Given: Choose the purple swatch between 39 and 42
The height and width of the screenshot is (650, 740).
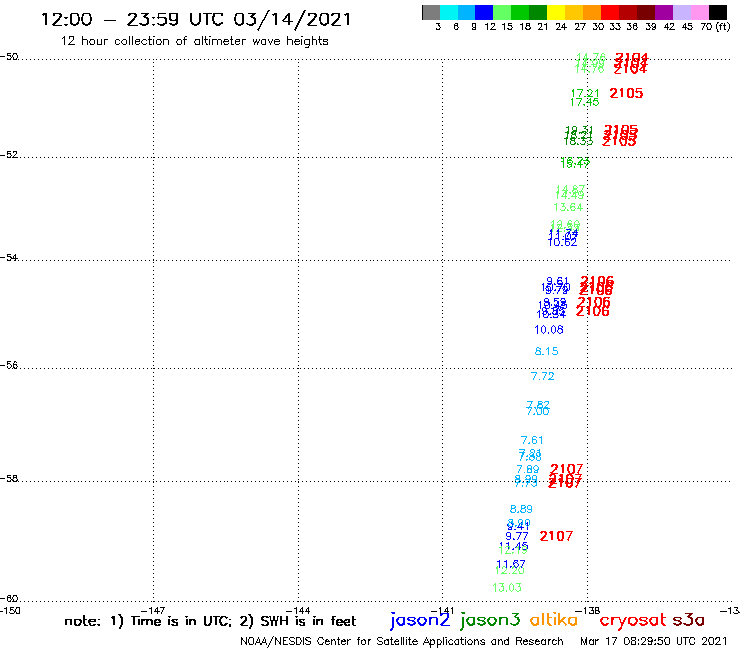Looking at the screenshot, I should [x=664, y=12].
